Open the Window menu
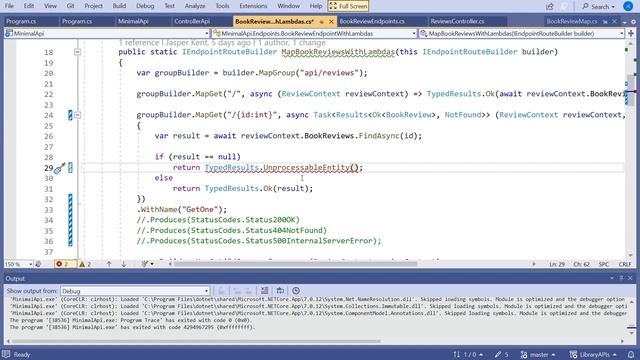Image resolution: width=640 pixels, height=360 pixels. tap(288, 6)
